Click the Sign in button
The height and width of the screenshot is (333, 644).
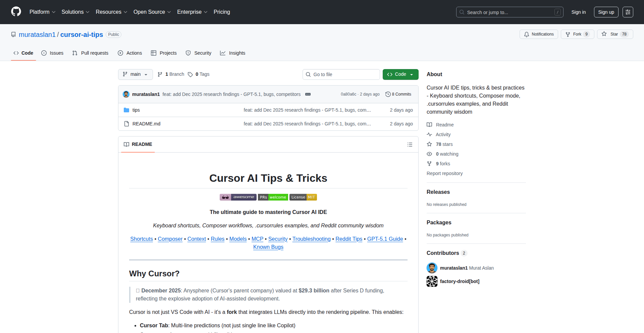point(578,12)
